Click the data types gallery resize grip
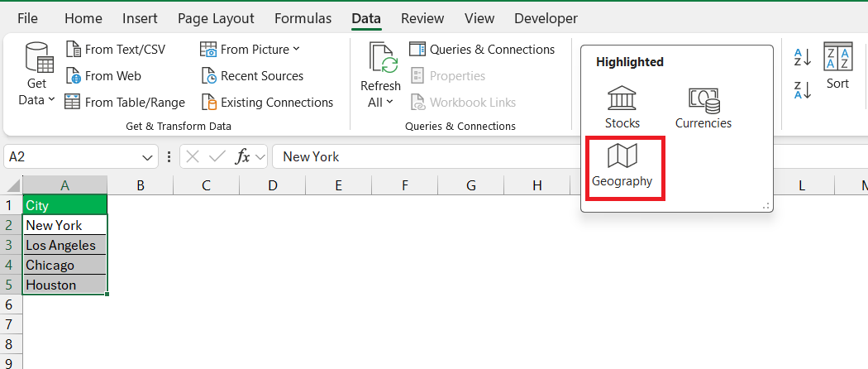The width and height of the screenshot is (868, 369). (x=766, y=206)
